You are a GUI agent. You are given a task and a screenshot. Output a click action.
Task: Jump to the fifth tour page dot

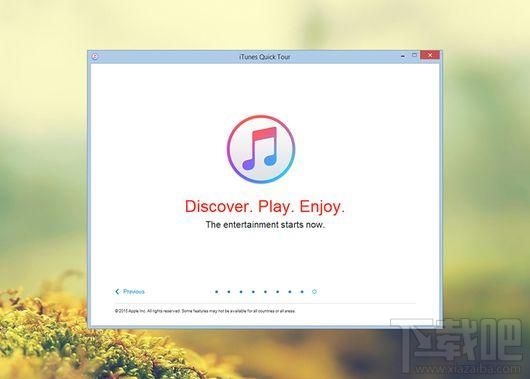point(265,291)
